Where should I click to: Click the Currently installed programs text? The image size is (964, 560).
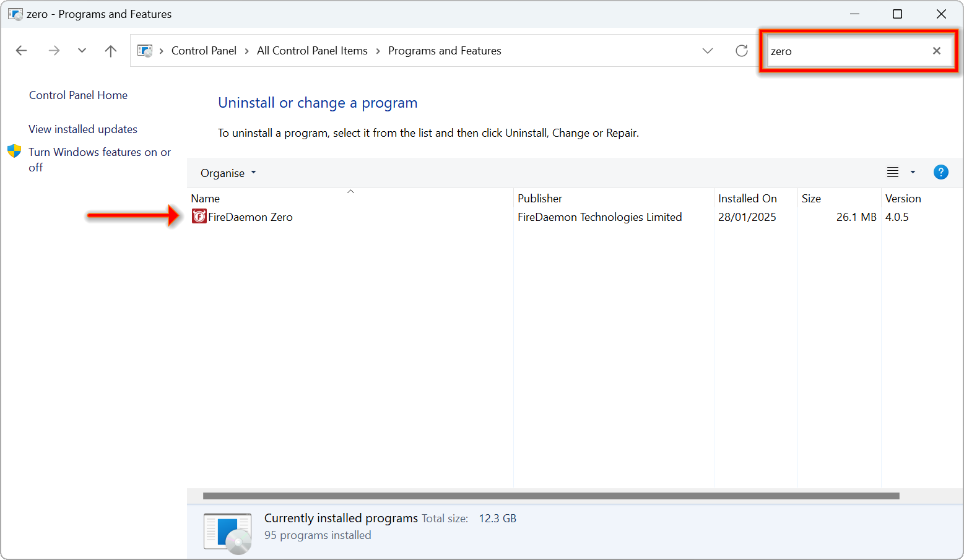click(341, 519)
